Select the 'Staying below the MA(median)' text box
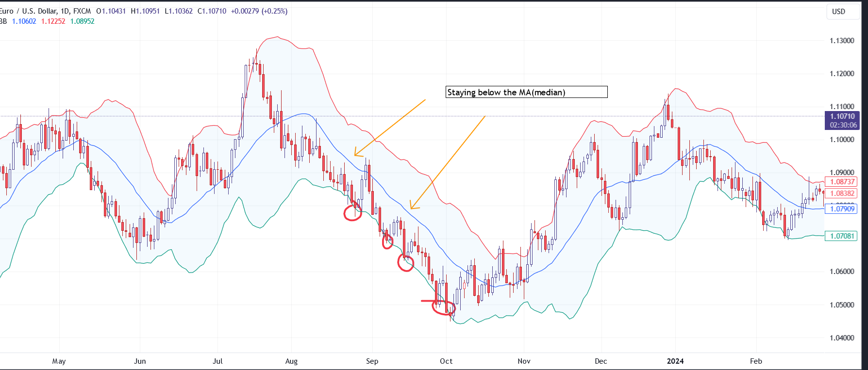The image size is (868, 370). click(526, 92)
